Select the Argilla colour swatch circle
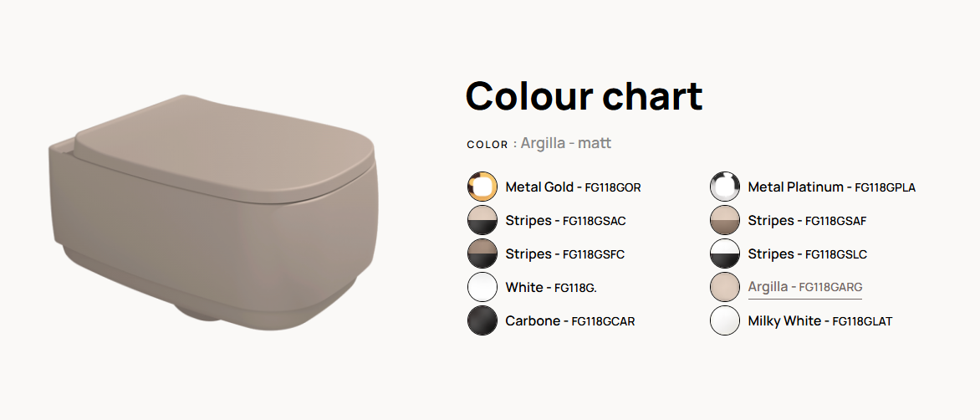Image resolution: width=980 pixels, height=420 pixels. pyautogui.click(x=724, y=288)
